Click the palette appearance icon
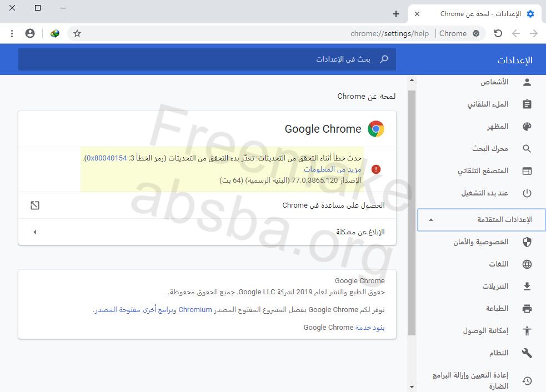Viewport: 546px width, 392px height. click(527, 127)
